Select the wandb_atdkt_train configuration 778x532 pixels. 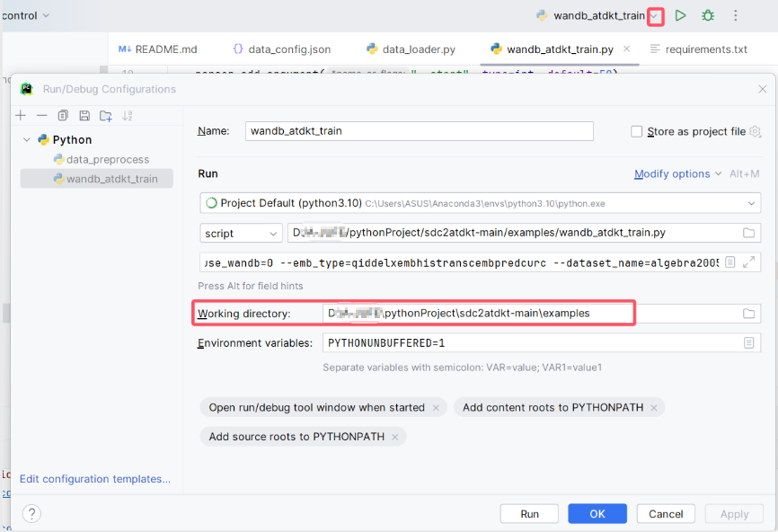coord(97,179)
